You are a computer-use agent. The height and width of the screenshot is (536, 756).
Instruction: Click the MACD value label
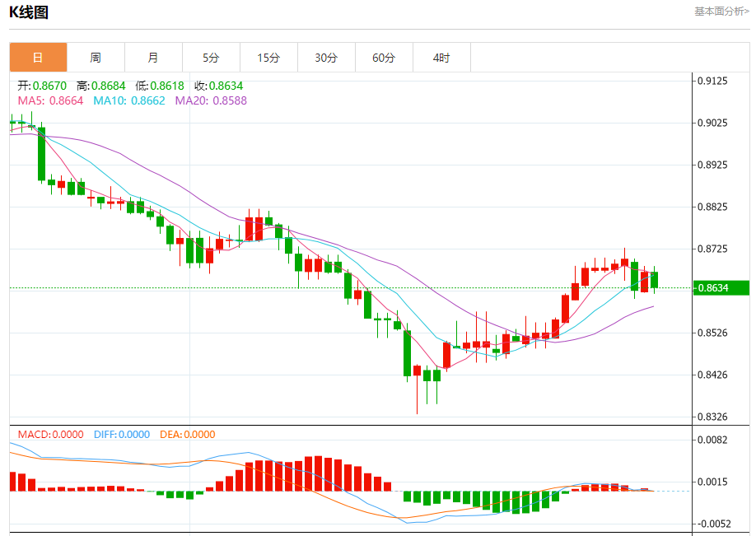[x=50, y=435]
